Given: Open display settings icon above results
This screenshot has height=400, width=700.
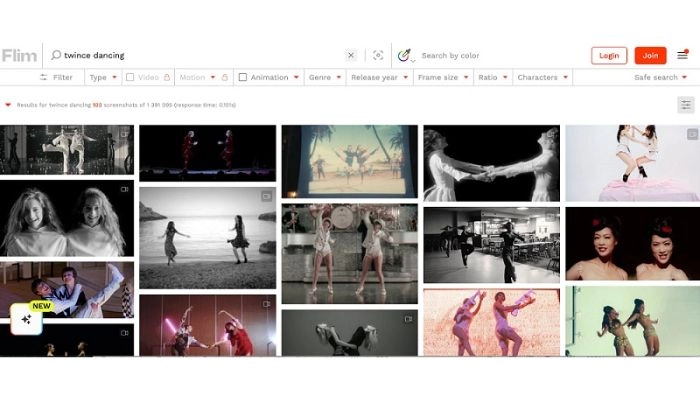Looking at the screenshot, I should pos(685,104).
